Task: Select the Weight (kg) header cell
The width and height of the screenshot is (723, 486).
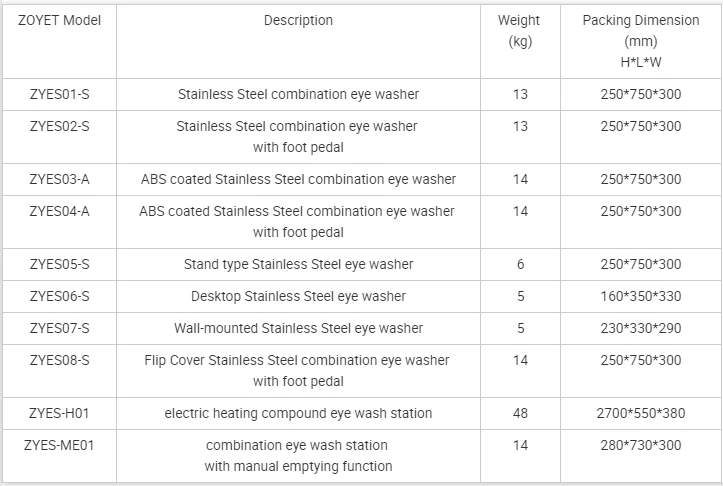Action: [x=519, y=30]
